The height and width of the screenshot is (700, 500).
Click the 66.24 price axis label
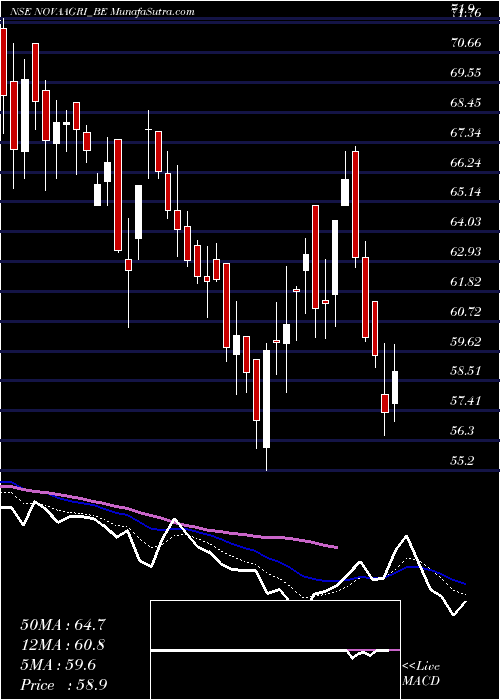click(x=466, y=163)
